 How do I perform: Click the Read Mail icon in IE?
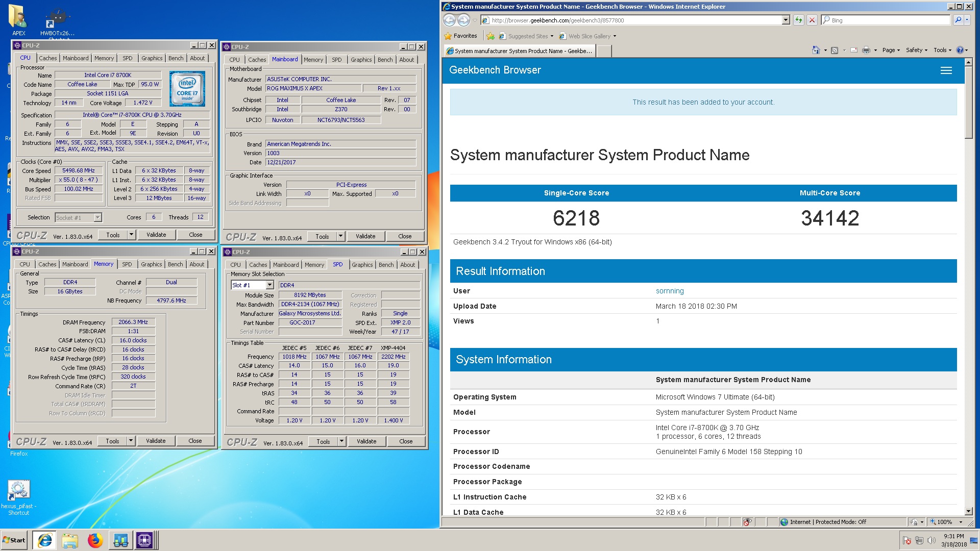854,50
